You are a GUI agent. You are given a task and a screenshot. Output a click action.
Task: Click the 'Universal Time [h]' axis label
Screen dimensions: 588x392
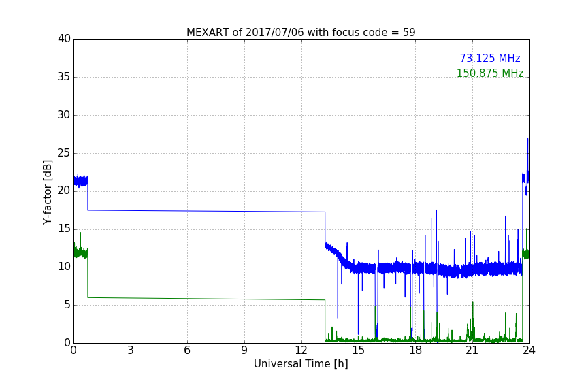(301, 364)
